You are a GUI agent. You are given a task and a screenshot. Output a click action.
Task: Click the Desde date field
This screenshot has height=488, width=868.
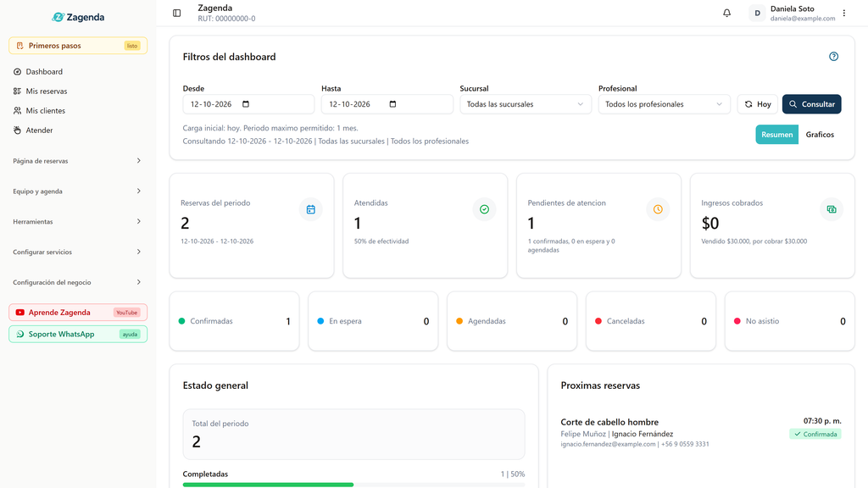pyautogui.click(x=248, y=104)
